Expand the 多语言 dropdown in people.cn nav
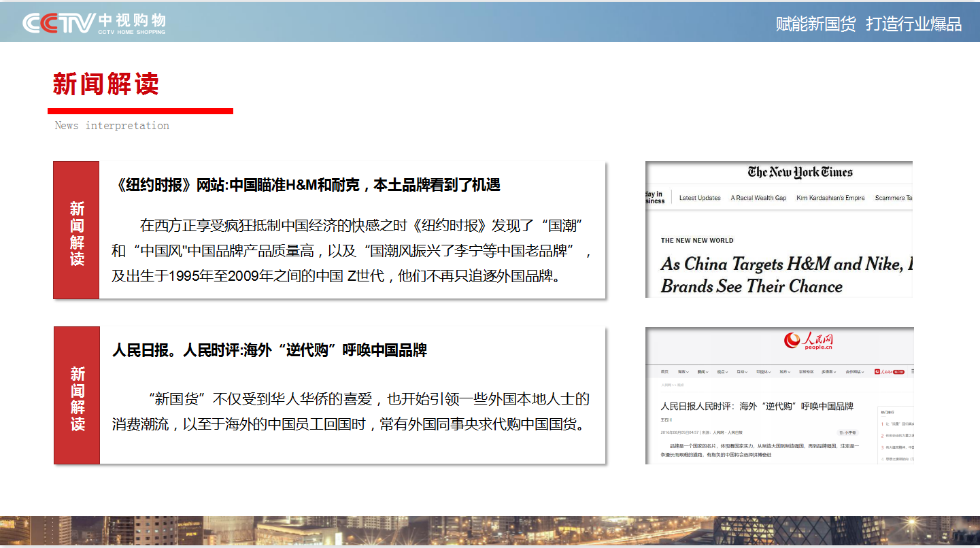980x548 pixels. (828, 372)
